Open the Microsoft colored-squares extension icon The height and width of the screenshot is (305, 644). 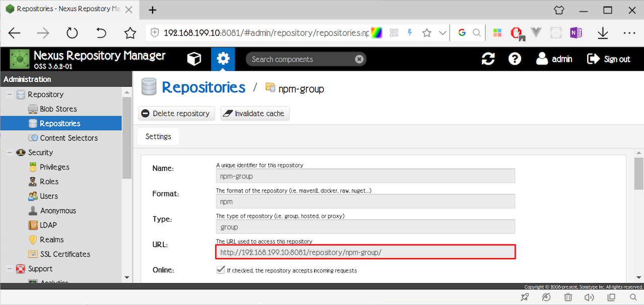(497, 33)
